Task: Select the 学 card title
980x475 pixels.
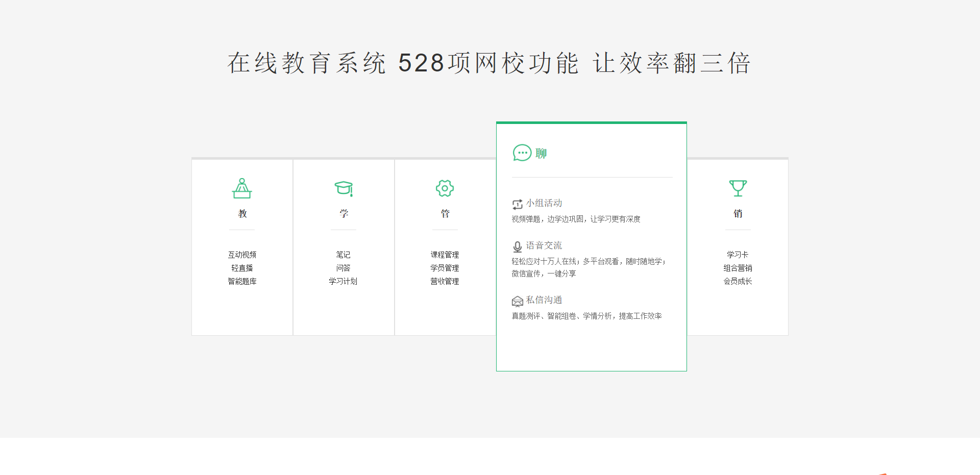Action: [x=344, y=213]
